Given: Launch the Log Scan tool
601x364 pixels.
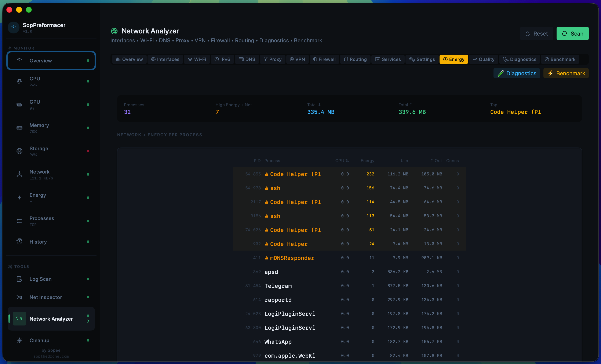Looking at the screenshot, I should (40, 279).
